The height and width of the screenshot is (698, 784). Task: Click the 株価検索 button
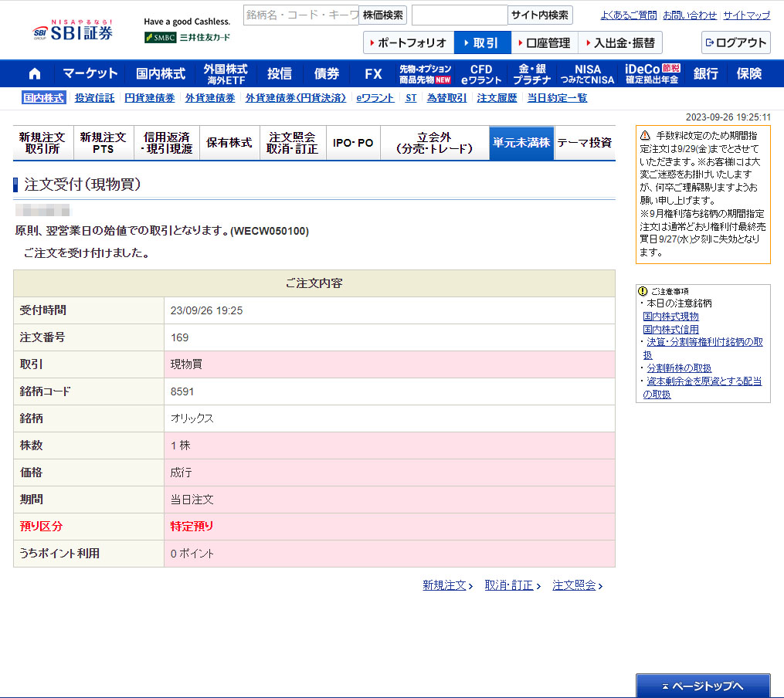382,15
